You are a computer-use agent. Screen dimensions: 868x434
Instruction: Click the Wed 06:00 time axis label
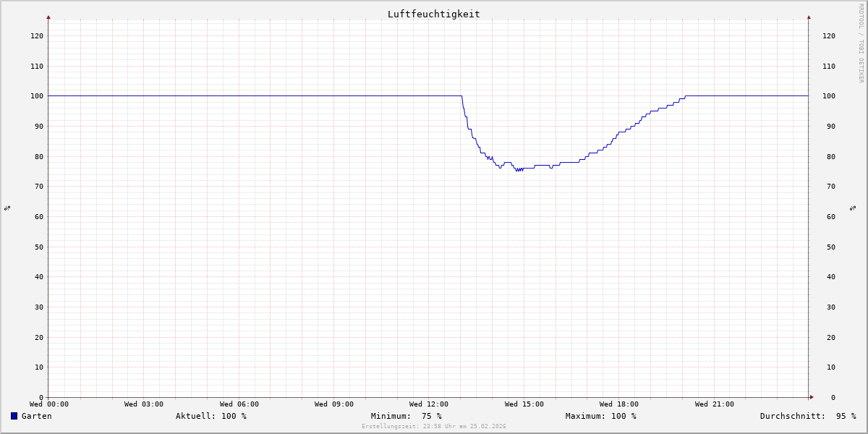(239, 404)
